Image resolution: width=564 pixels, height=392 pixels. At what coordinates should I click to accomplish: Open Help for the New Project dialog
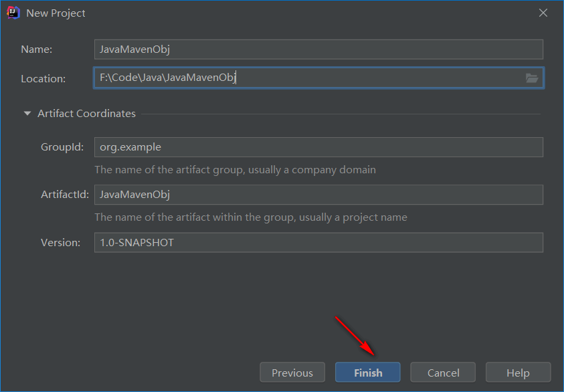click(x=518, y=372)
